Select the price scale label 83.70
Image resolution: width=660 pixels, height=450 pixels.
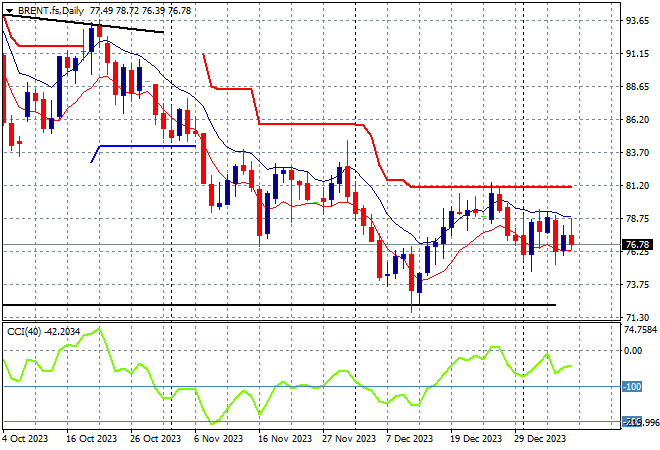[x=637, y=152]
